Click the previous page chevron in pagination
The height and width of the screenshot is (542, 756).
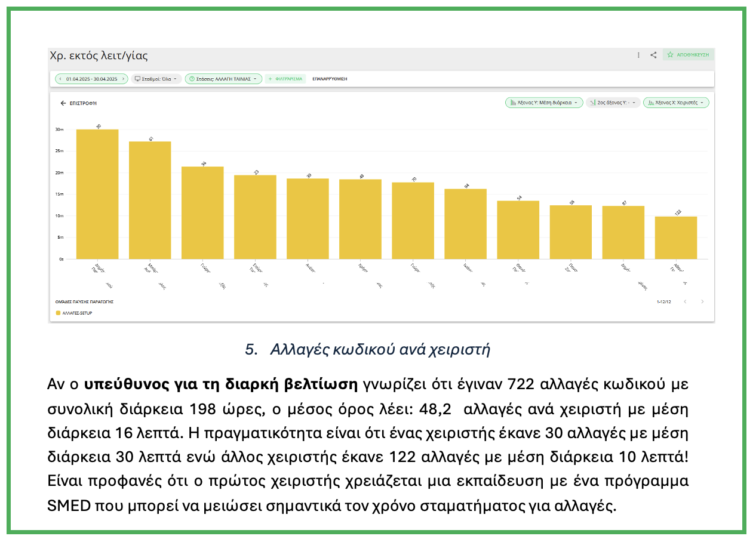(685, 302)
